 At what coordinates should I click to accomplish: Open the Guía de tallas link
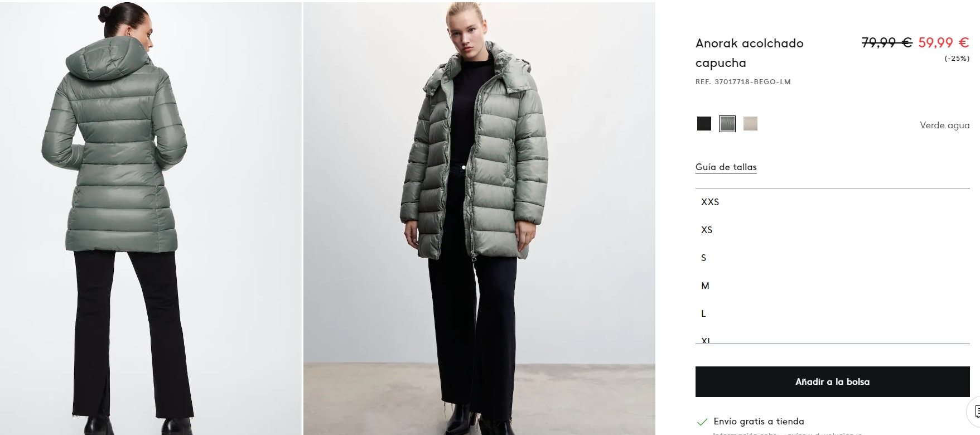[726, 167]
